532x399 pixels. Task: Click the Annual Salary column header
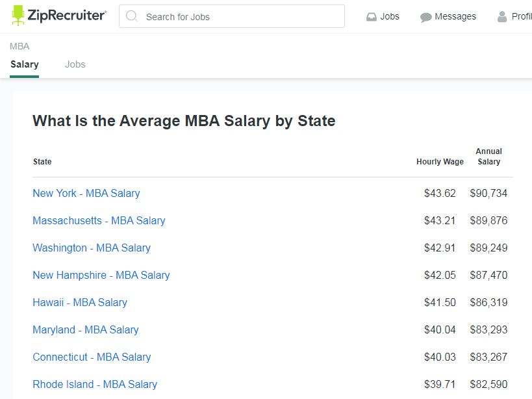(x=488, y=157)
